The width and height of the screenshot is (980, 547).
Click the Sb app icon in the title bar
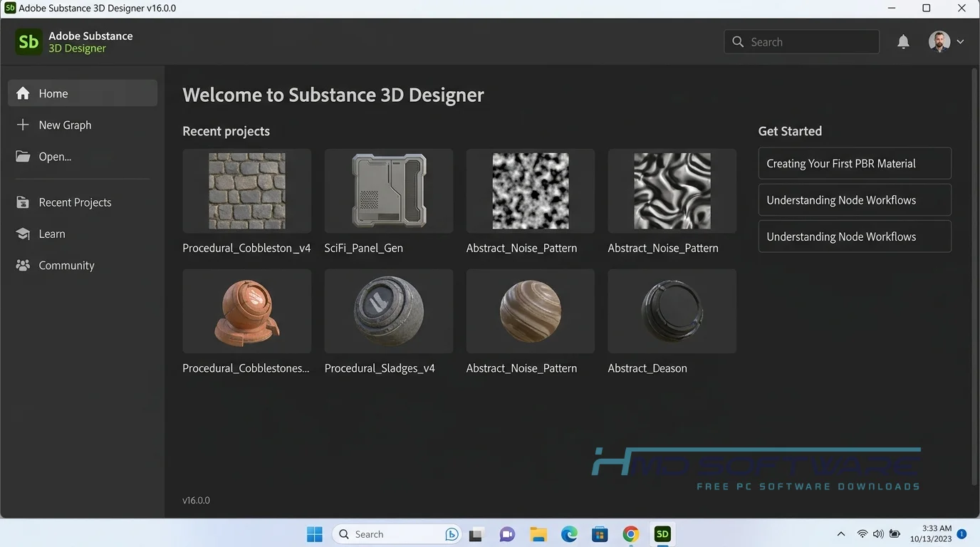coord(10,9)
